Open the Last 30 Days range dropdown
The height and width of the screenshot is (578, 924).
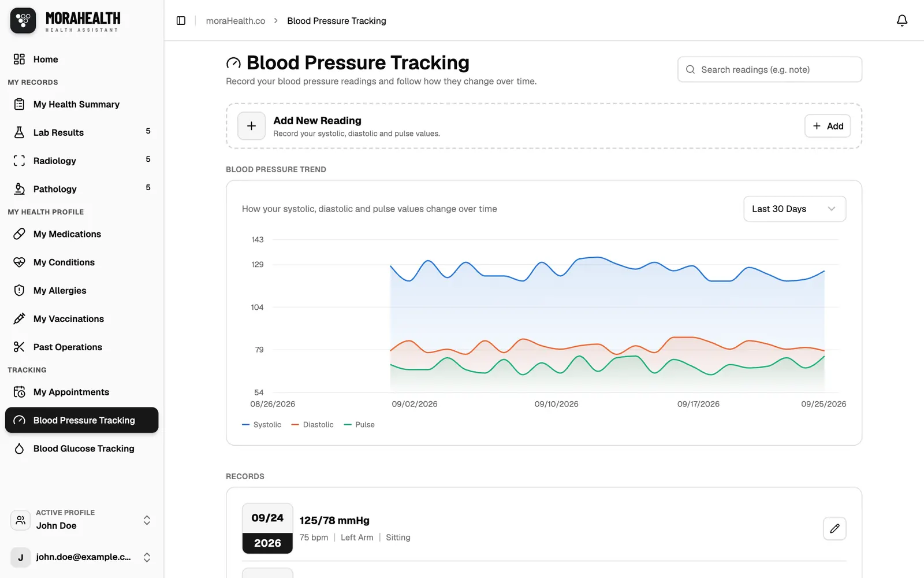click(795, 209)
